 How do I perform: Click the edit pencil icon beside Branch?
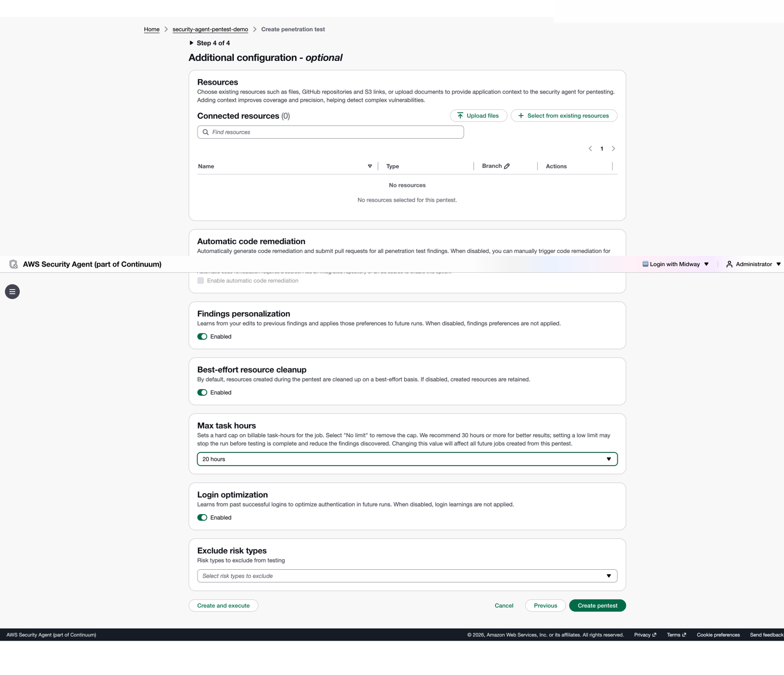[x=507, y=166]
